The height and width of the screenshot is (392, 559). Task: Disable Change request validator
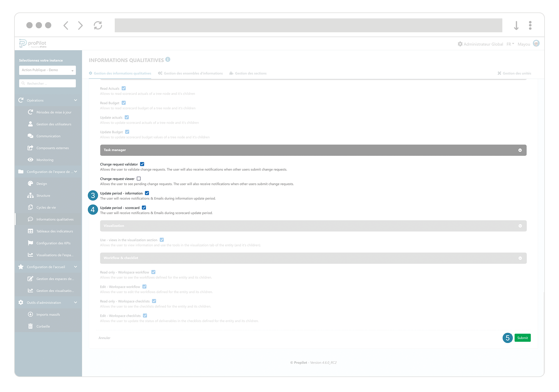[142, 164]
